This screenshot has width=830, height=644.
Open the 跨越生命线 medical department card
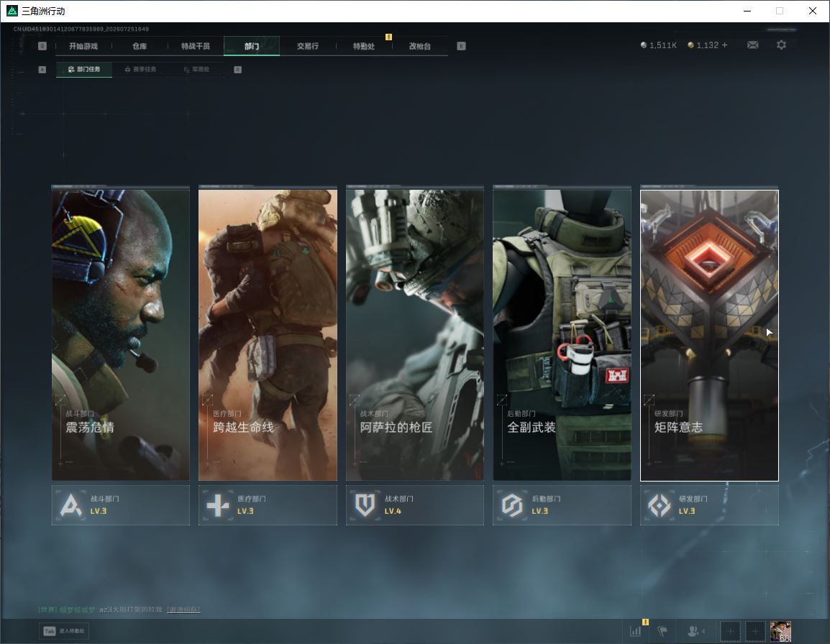(268, 335)
